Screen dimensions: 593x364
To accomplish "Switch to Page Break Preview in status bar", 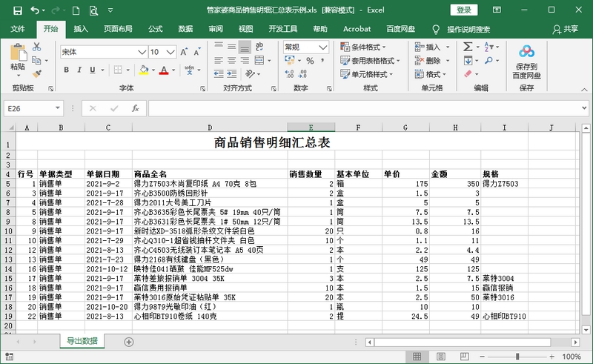I will [x=465, y=357].
